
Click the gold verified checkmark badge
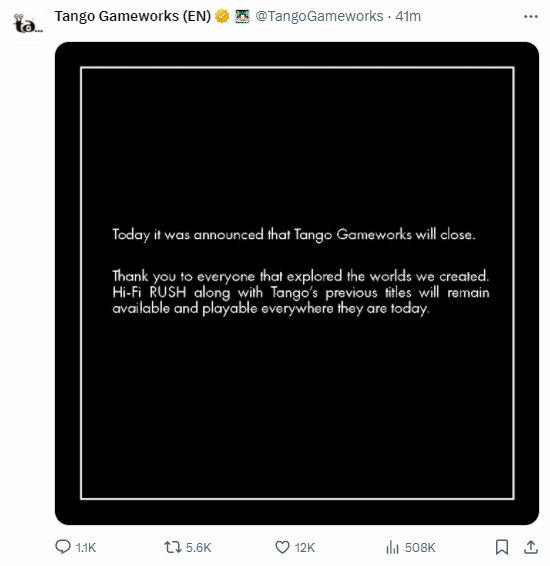click(222, 16)
